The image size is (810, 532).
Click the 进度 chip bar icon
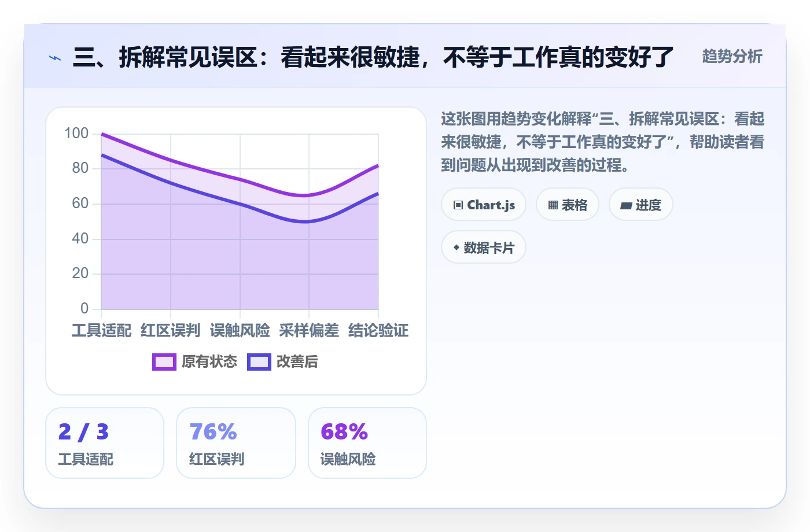626,206
